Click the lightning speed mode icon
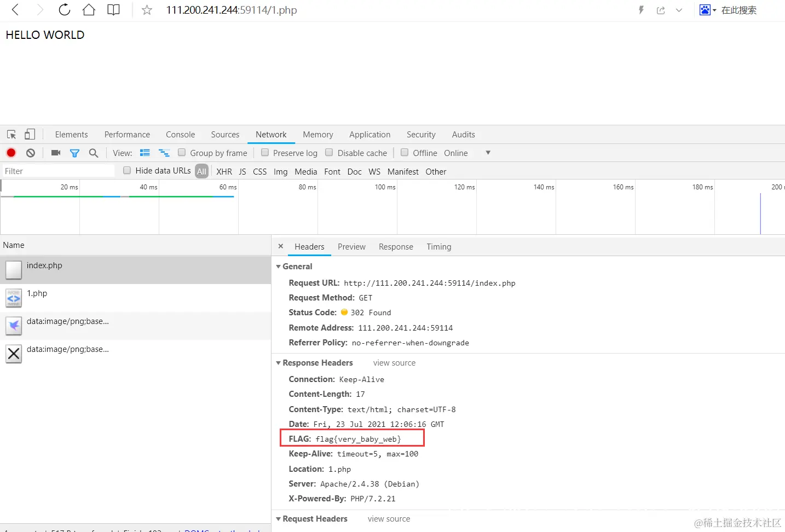The height and width of the screenshot is (532, 785). [x=641, y=10]
